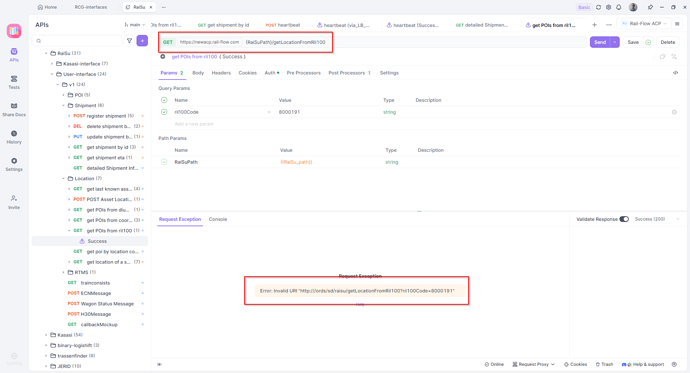The height and width of the screenshot is (373, 690).
Task: Click the Save button
Action: tap(633, 42)
